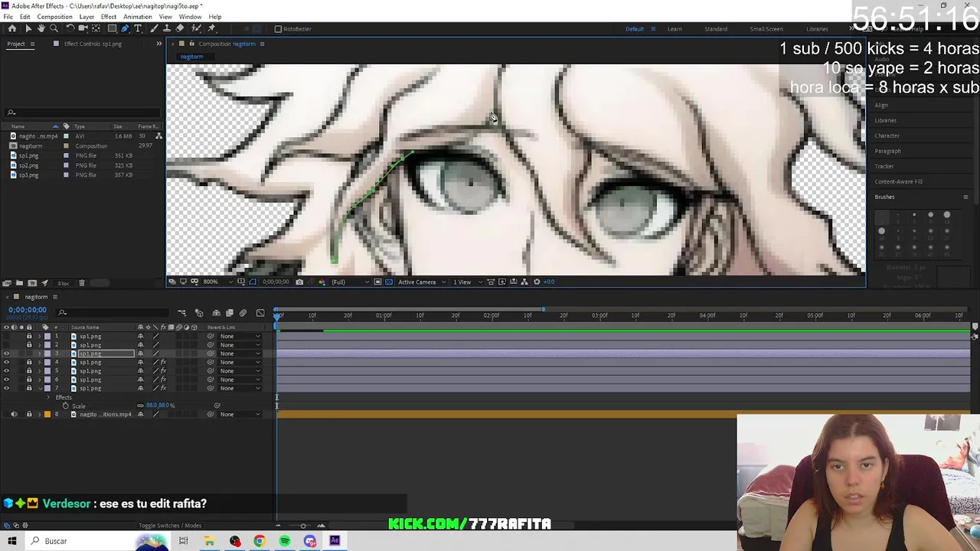Viewport: 980px width, 551px height.
Task: Open the Chrome icon in the taskbar
Action: pos(260,541)
